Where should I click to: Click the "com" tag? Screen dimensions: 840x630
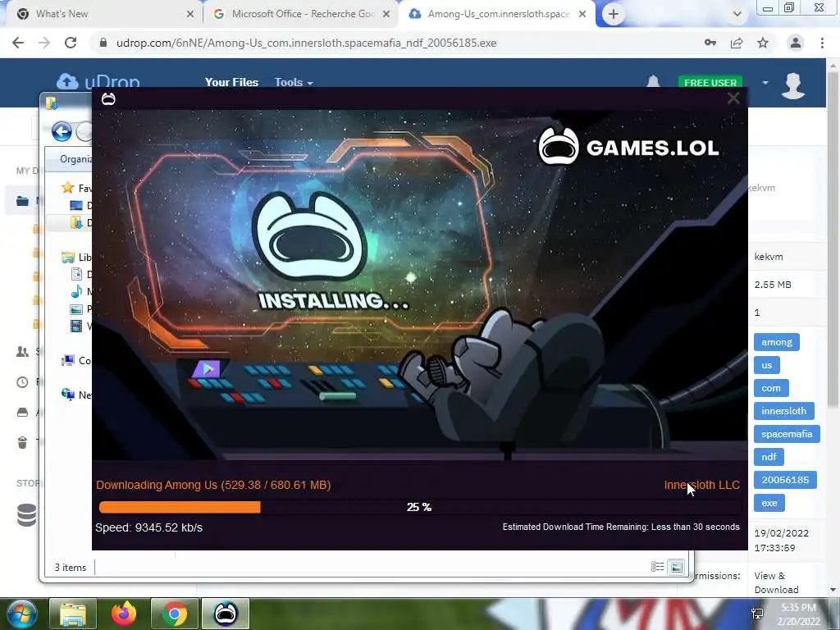pyautogui.click(x=771, y=388)
